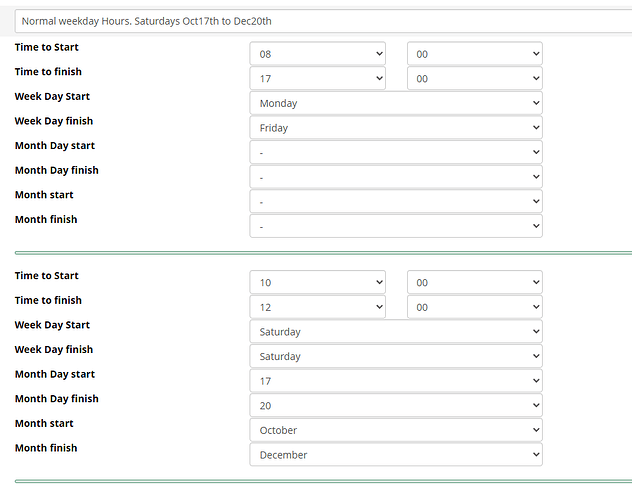This screenshot has width=632, height=500.
Task: Open Month Day finish dropdown showing 20
Action: pos(395,406)
